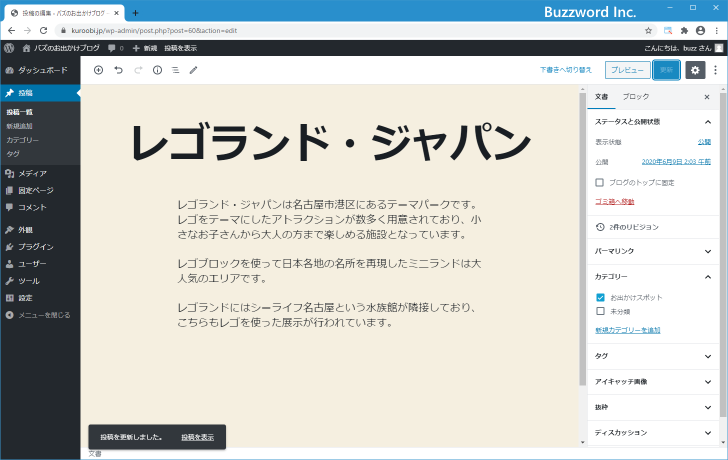The width and height of the screenshot is (728, 460).
Task: Click the add block plus icon
Action: (x=98, y=70)
